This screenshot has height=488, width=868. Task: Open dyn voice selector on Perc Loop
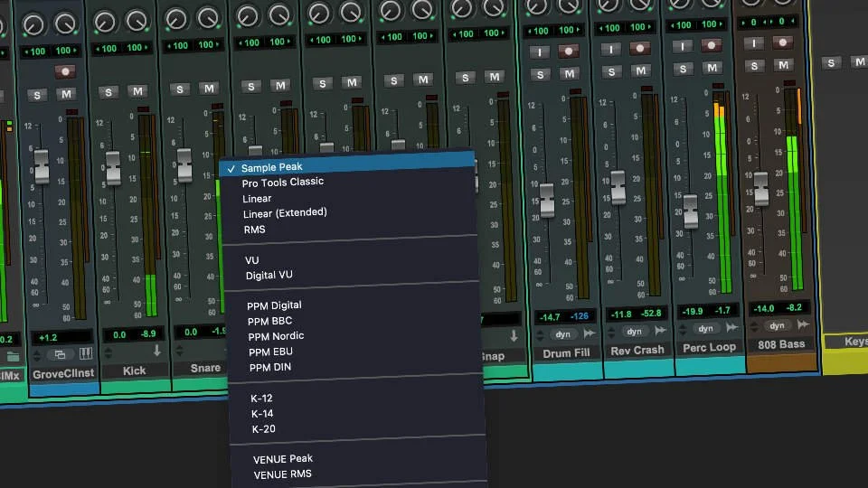[706, 329]
